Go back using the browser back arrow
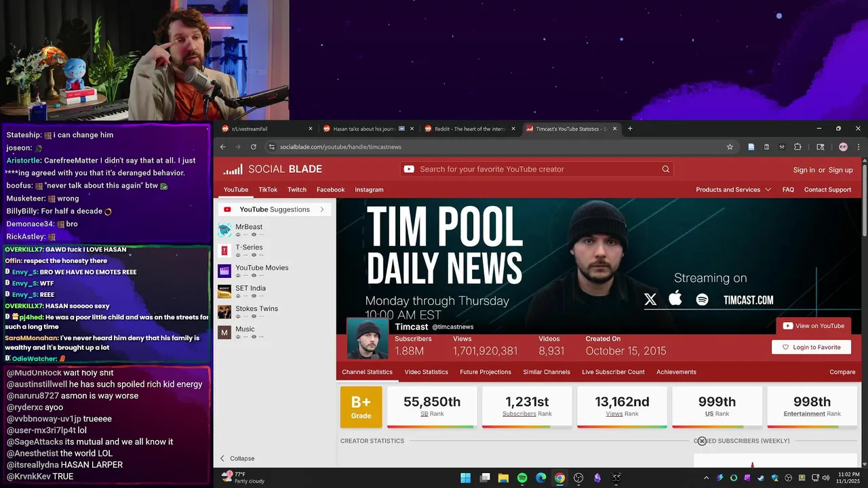 pyautogui.click(x=222, y=146)
